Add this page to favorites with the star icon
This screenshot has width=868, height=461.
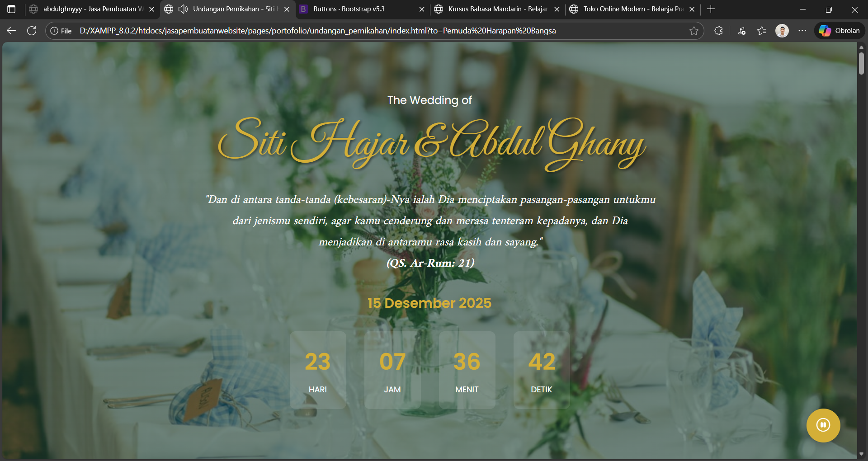pyautogui.click(x=693, y=31)
